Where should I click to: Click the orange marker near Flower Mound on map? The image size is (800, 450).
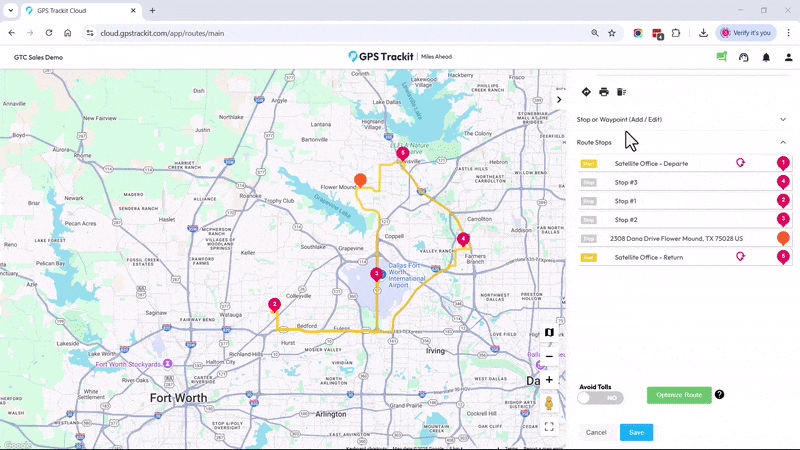[360, 180]
